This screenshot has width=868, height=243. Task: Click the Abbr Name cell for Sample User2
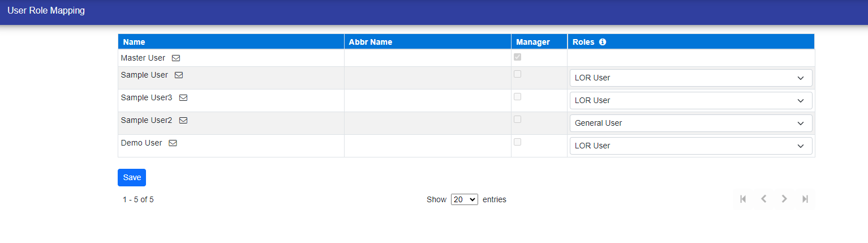point(427,123)
